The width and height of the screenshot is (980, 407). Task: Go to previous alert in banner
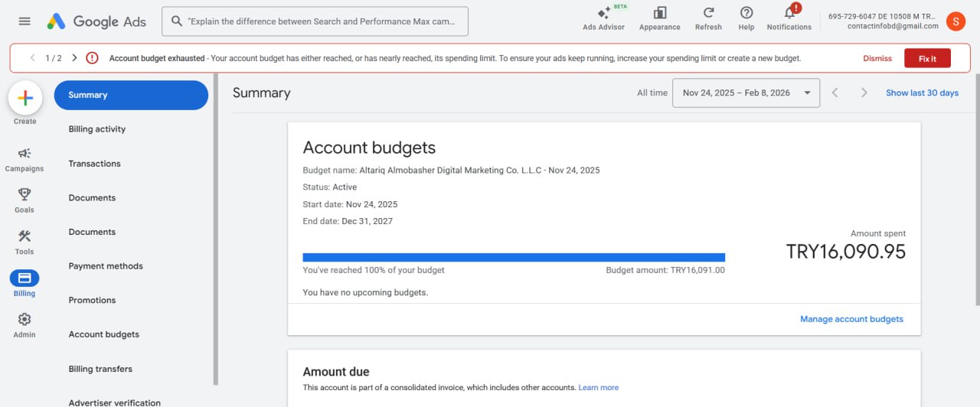pyautogui.click(x=32, y=58)
